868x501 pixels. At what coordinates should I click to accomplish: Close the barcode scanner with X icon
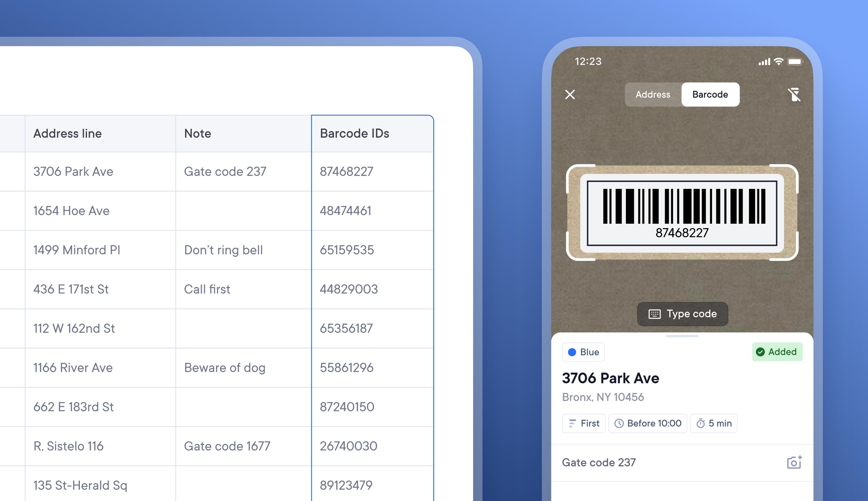(570, 94)
